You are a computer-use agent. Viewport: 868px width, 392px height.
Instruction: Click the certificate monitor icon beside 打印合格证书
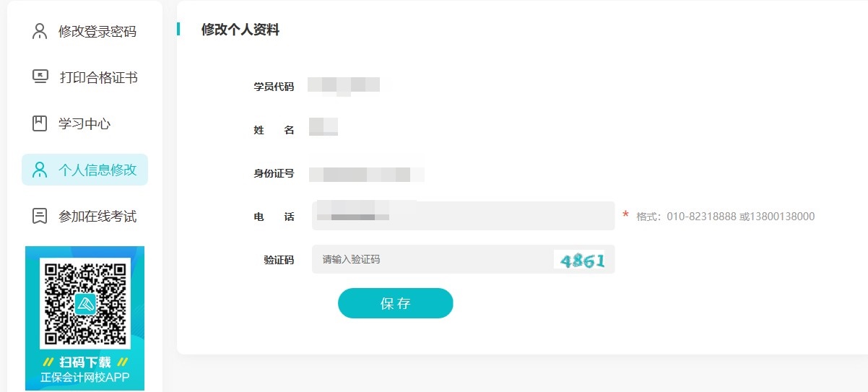40,77
